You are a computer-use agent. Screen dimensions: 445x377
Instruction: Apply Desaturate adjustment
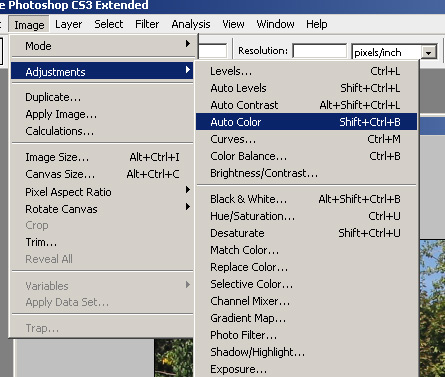pyautogui.click(x=306, y=233)
